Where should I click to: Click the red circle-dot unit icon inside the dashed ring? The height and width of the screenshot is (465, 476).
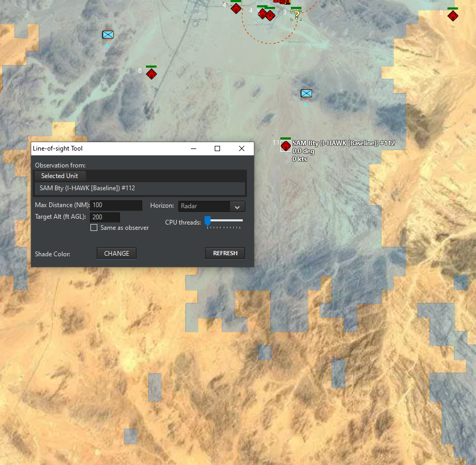coord(270,15)
